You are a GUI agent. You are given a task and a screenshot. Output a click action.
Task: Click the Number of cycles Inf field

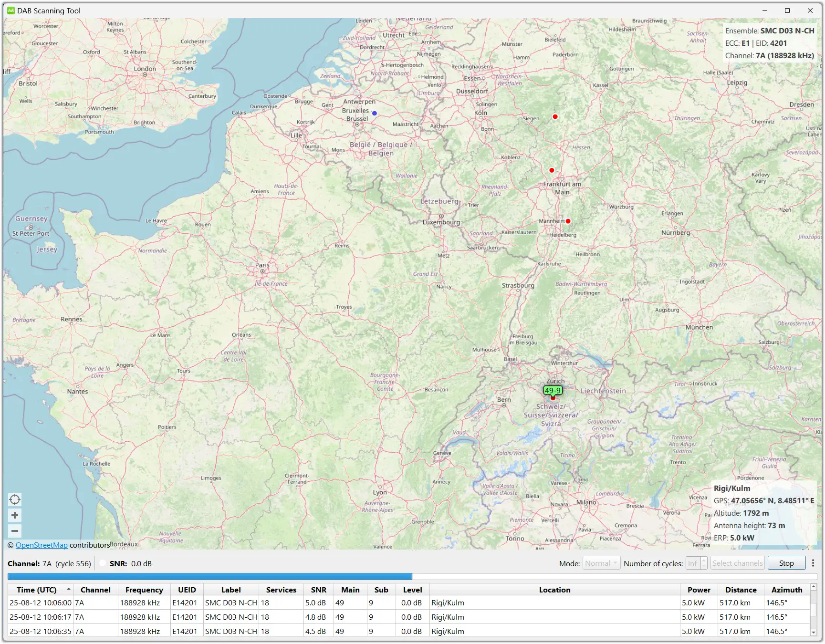pos(693,563)
